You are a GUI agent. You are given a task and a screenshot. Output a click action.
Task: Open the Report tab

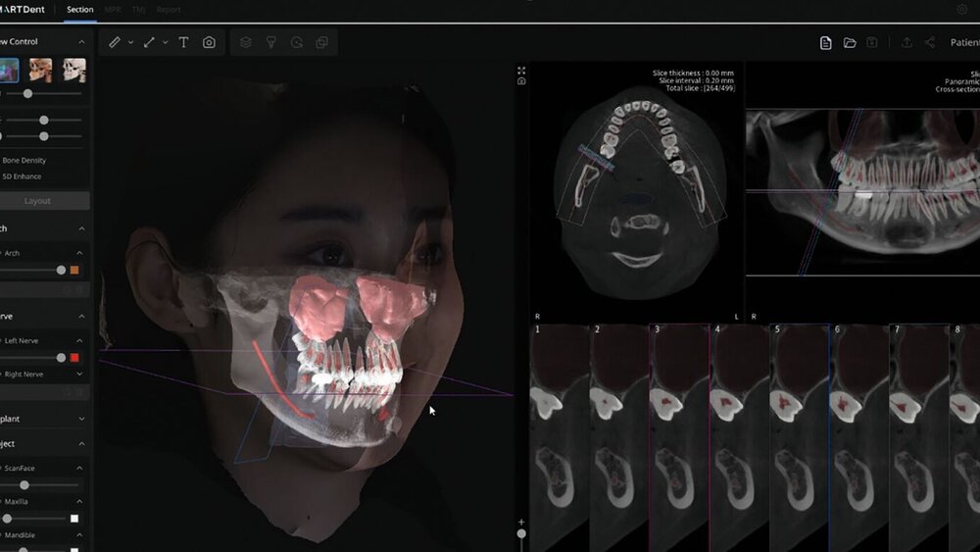(169, 10)
